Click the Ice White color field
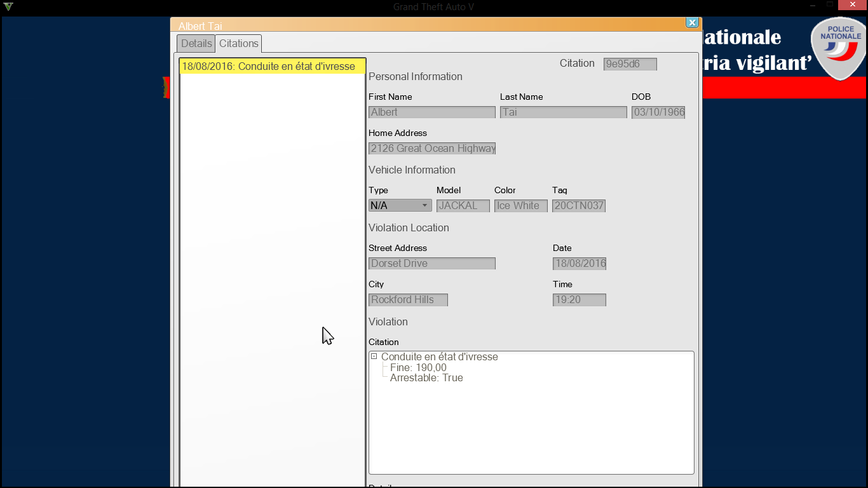The height and width of the screenshot is (488, 868). click(520, 206)
